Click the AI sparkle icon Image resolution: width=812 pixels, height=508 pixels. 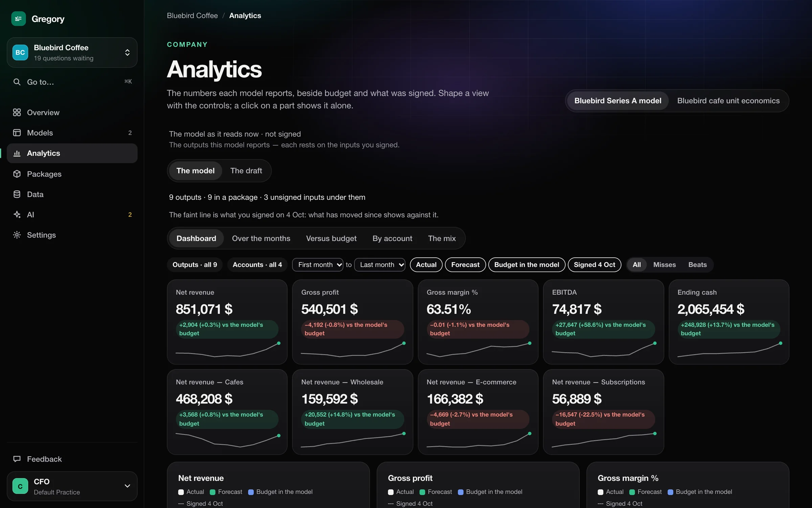pos(17,215)
